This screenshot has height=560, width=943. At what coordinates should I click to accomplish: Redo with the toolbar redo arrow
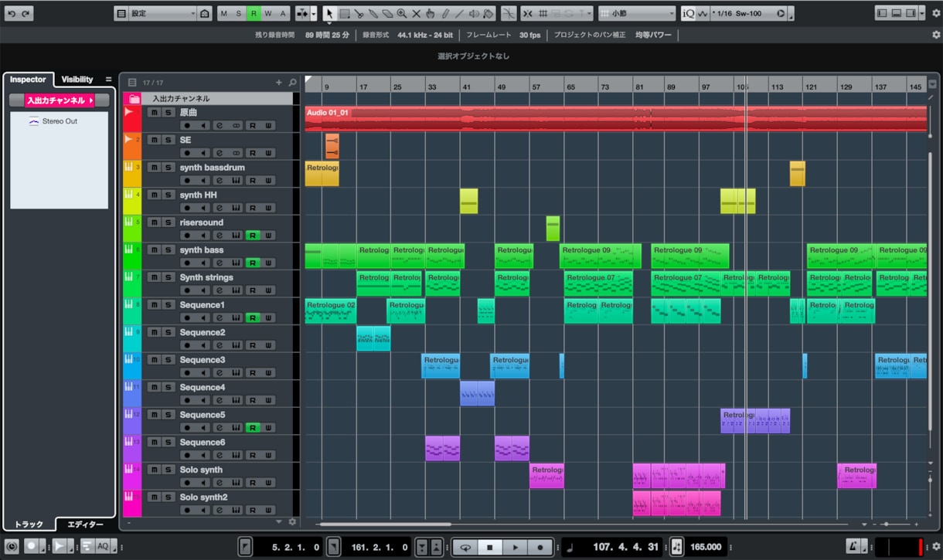click(x=26, y=14)
